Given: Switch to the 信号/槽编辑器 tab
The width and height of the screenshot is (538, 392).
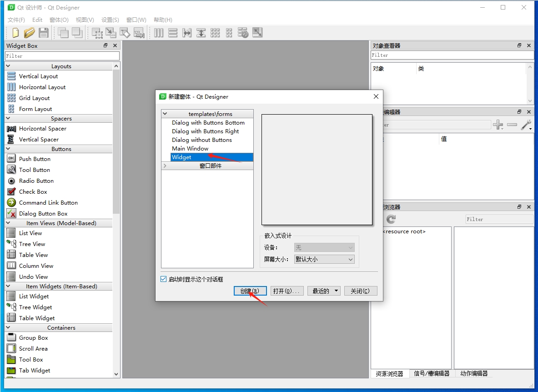Looking at the screenshot, I should [432, 373].
